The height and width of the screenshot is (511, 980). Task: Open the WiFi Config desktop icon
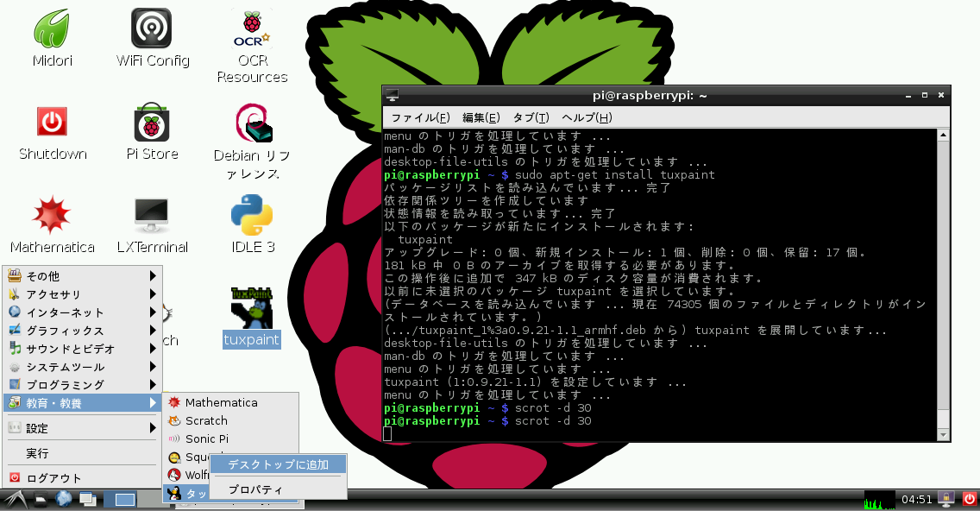[152, 37]
